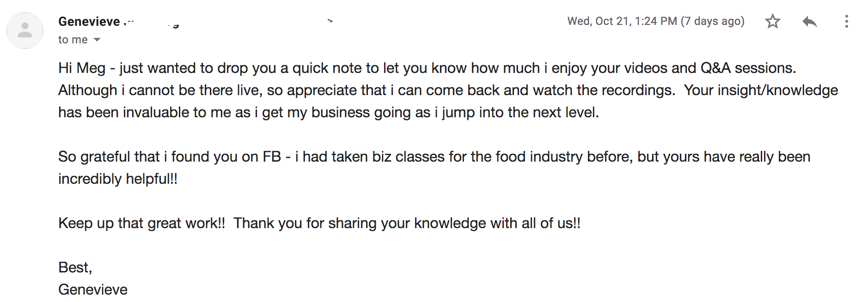
Task: Click the line starting "Although i cannot"
Action: pos(448,90)
